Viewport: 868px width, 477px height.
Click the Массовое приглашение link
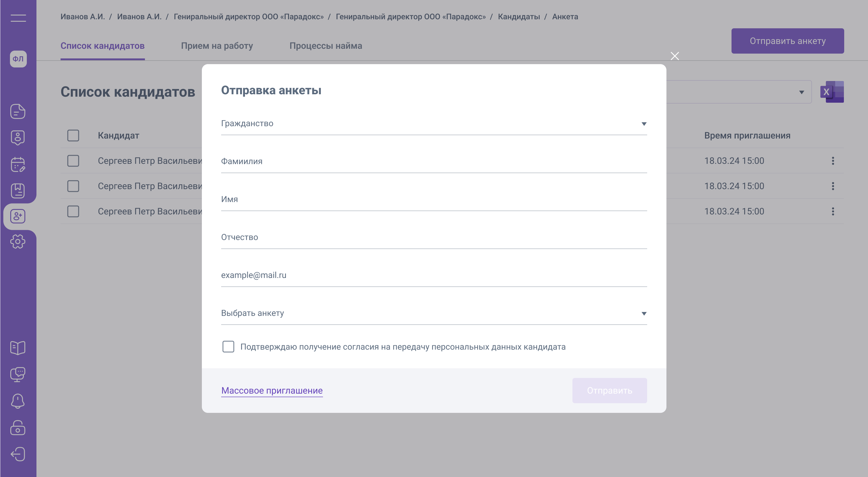[272, 391]
